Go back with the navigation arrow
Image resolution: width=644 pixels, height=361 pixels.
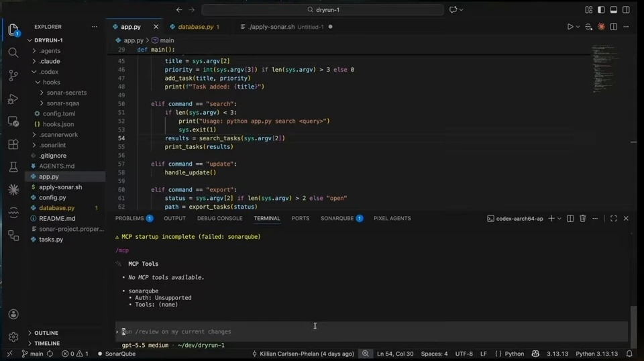[x=179, y=9]
